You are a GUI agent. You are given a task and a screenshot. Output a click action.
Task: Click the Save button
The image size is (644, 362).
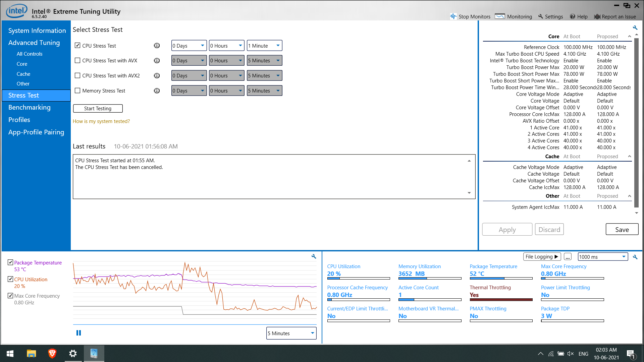[622, 229]
